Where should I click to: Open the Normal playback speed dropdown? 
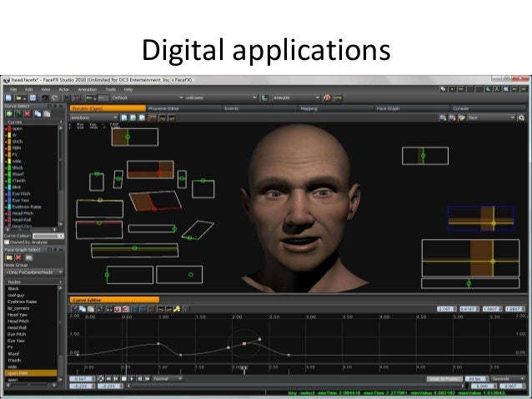point(168,379)
